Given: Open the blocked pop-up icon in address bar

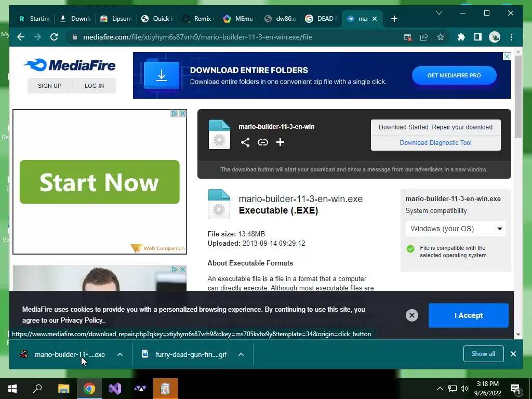Looking at the screenshot, I should tap(407, 37).
